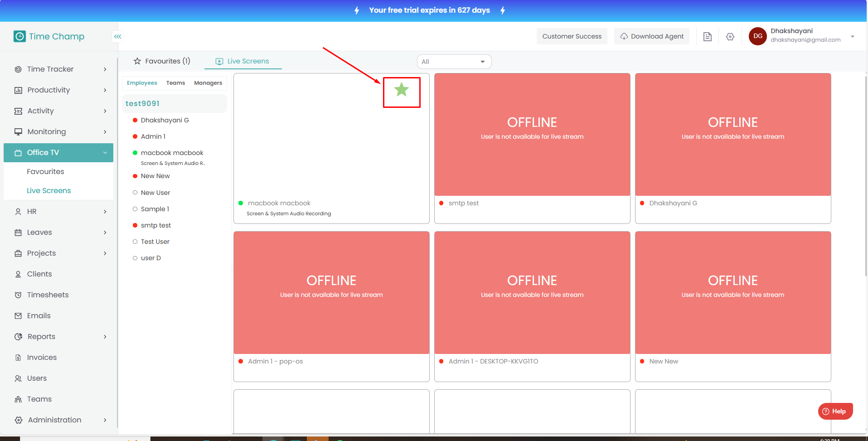The width and height of the screenshot is (868, 441).
Task: Click the Invoices document icon
Action: click(18, 358)
